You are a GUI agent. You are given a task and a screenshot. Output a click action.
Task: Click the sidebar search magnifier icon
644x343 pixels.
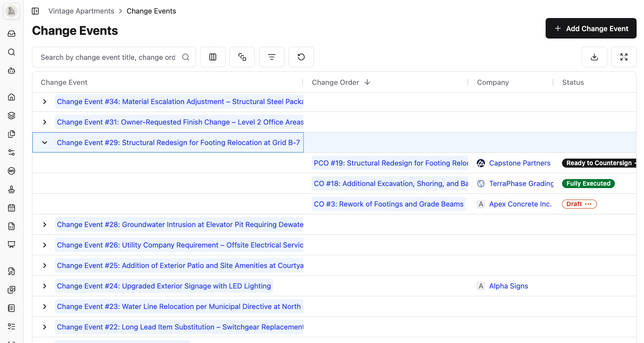11,52
